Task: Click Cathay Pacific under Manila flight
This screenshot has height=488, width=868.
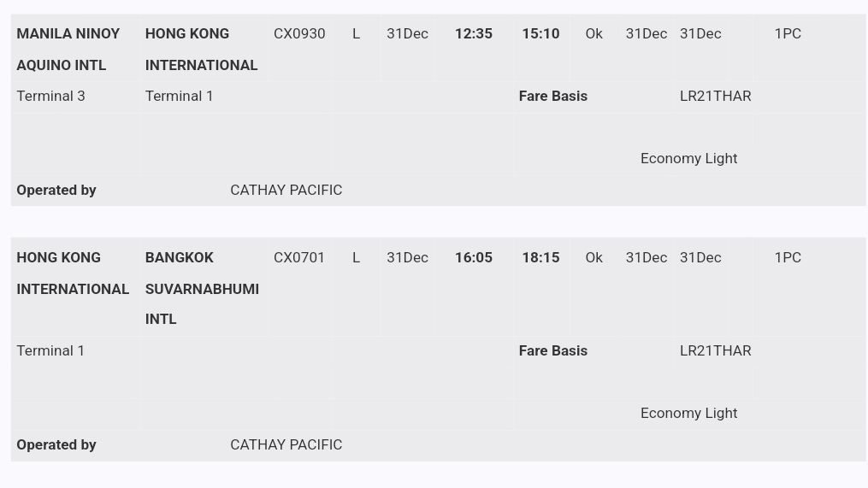Action: pos(286,191)
